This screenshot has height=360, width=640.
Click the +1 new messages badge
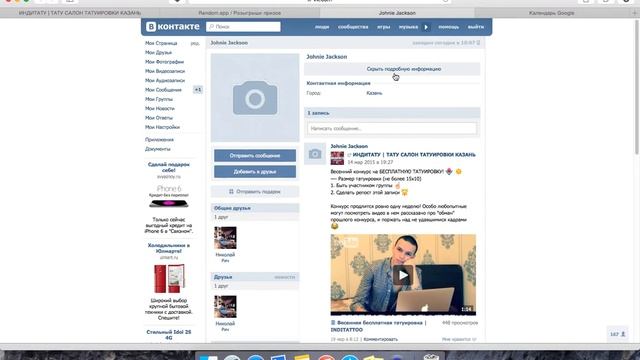point(198,90)
